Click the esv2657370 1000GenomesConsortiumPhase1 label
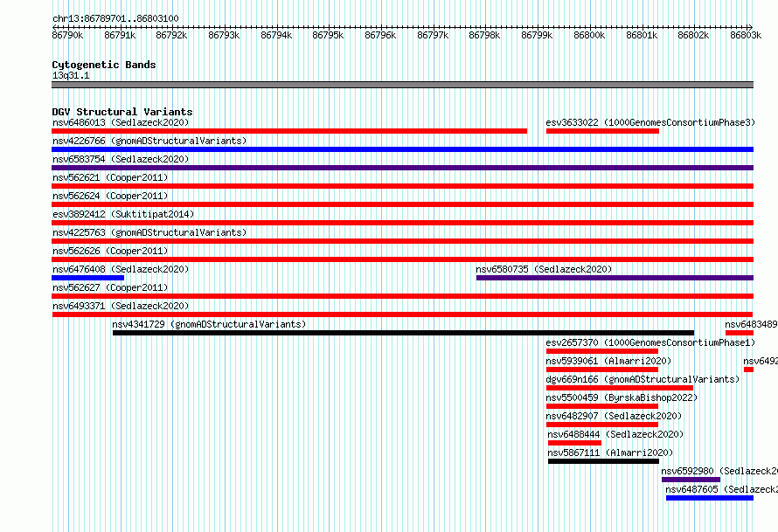778x532 pixels. [x=650, y=342]
